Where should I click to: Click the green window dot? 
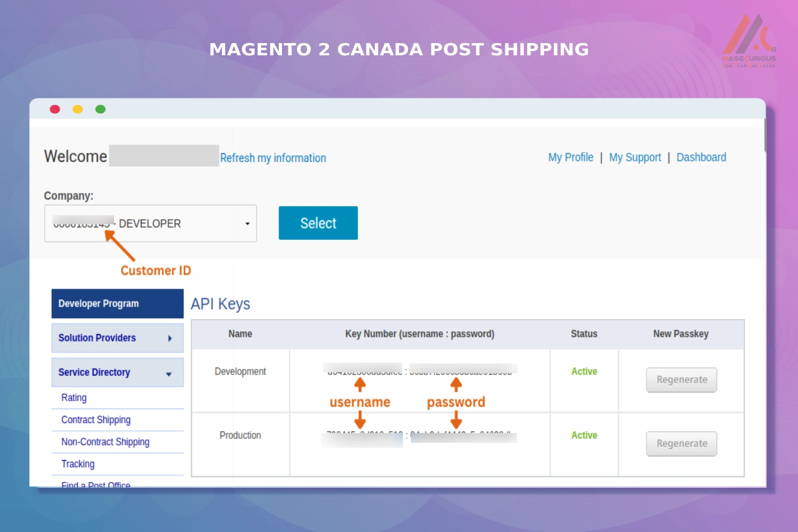click(101, 109)
